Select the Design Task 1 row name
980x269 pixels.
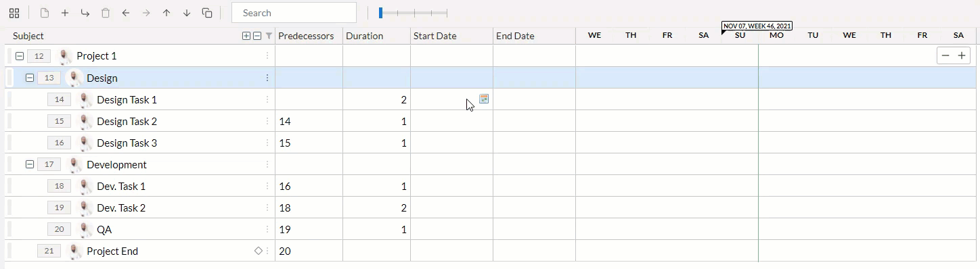pyautogui.click(x=127, y=99)
